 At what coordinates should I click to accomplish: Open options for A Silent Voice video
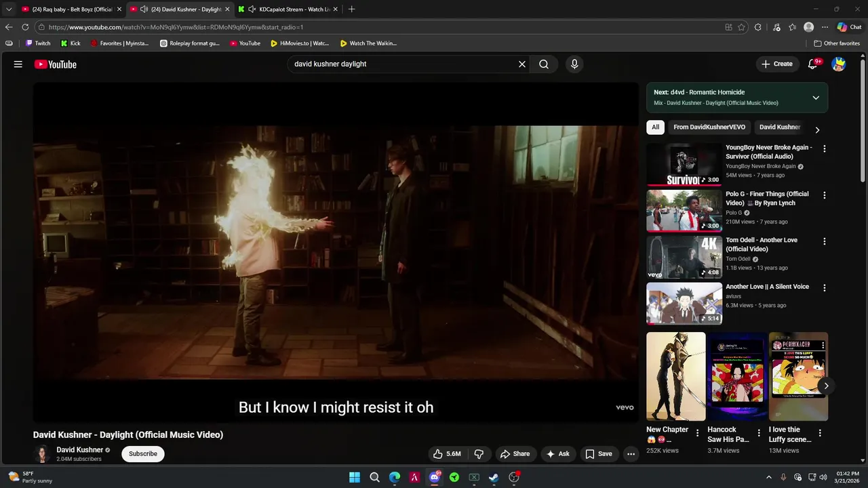[x=825, y=287]
